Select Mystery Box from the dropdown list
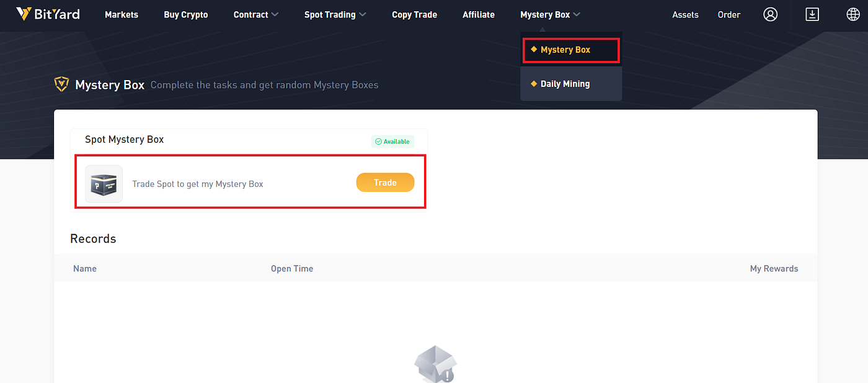This screenshot has height=383, width=868. tap(571, 50)
